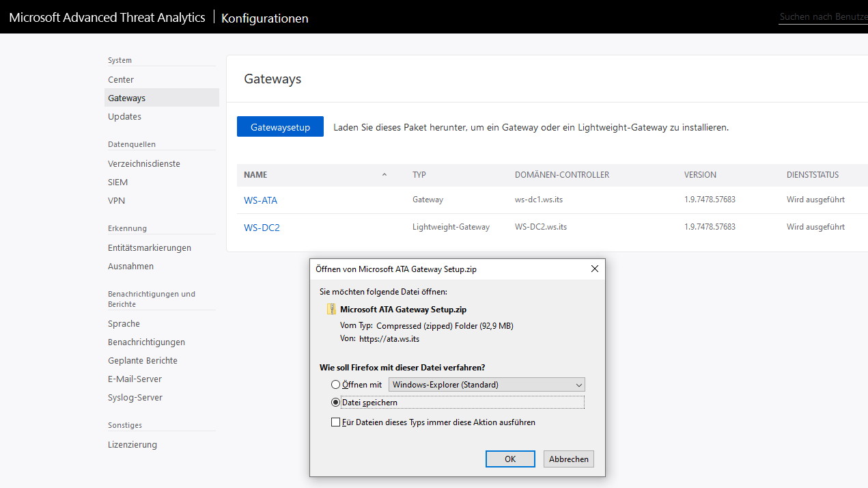
Task: Sort by the DOMÄNEN-CONTROLLER column header
Action: pyautogui.click(x=562, y=175)
